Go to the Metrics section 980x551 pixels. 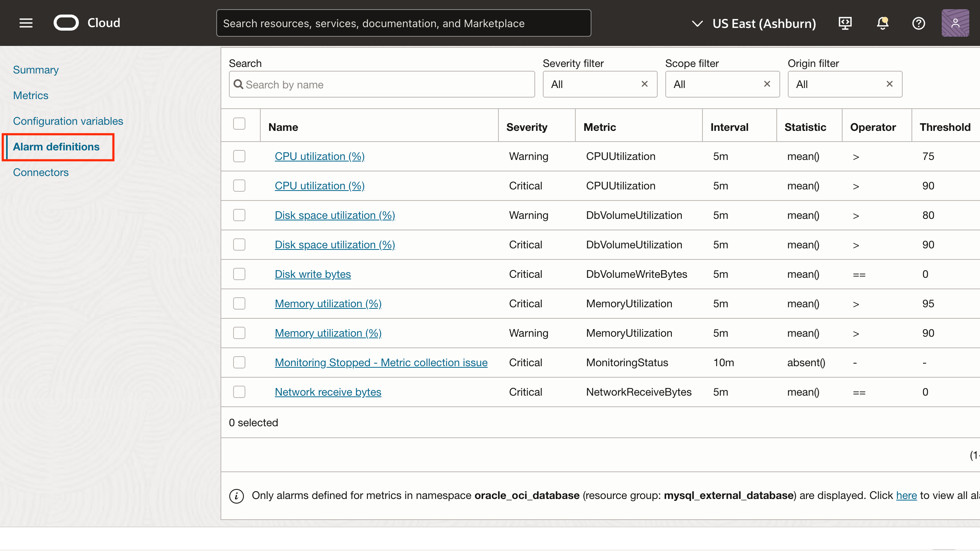[x=31, y=95]
